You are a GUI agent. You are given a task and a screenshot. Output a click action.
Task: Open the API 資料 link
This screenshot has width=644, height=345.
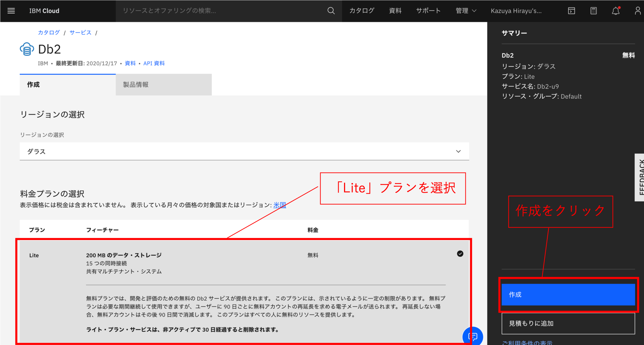[x=154, y=63]
